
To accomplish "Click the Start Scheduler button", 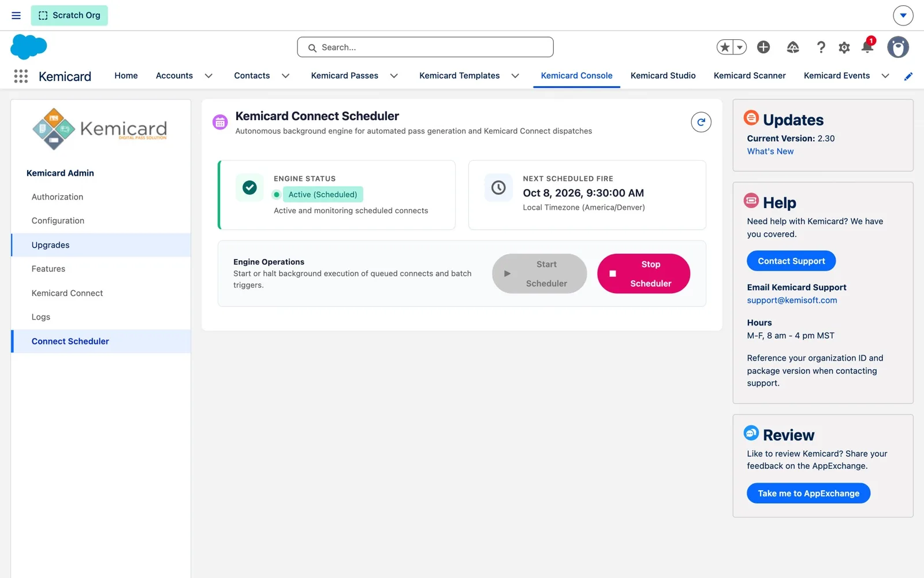I will tap(539, 273).
